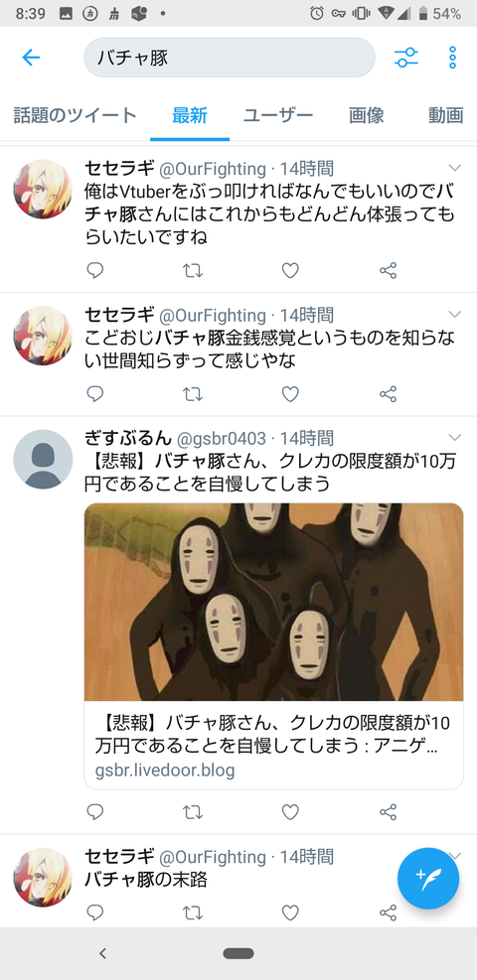The image size is (477, 980).
Task: Switch to 話題のツイート tab
Action: pyautogui.click(x=75, y=115)
